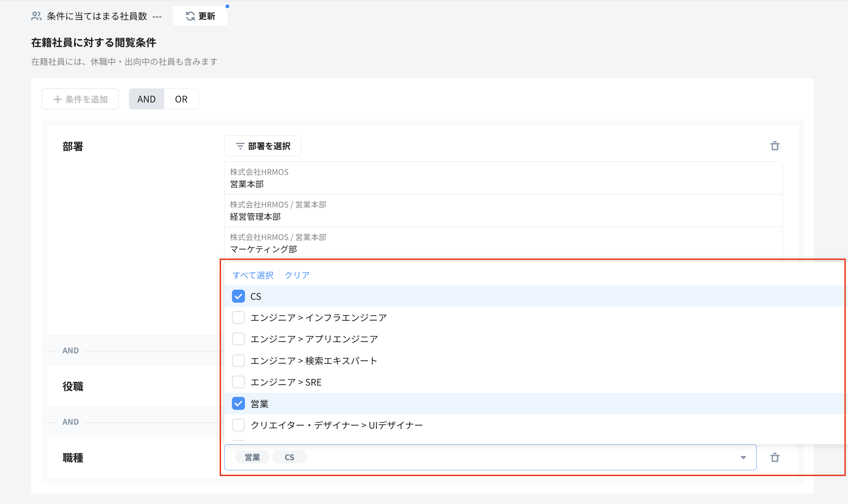This screenshot has width=848, height=504.
Task: Click the refresh arrows icon beside 更新
Action: 190,16
